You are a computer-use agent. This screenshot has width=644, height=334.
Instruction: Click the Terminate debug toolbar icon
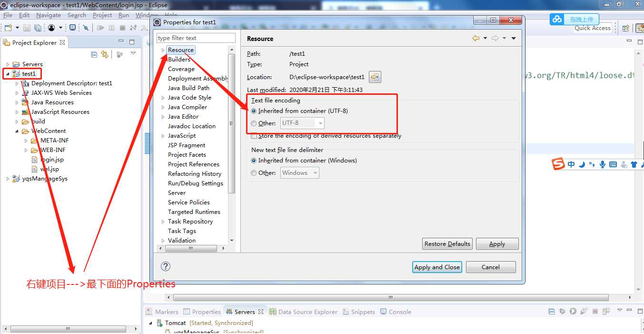click(x=122, y=28)
